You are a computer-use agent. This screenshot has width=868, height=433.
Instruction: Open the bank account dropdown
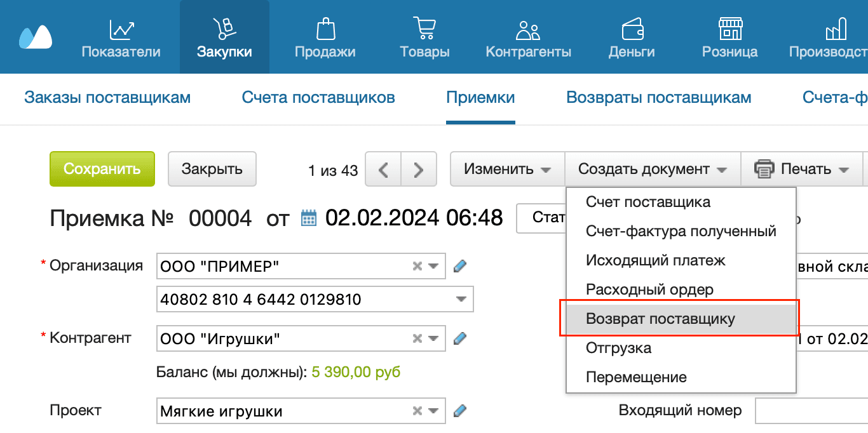click(x=462, y=299)
